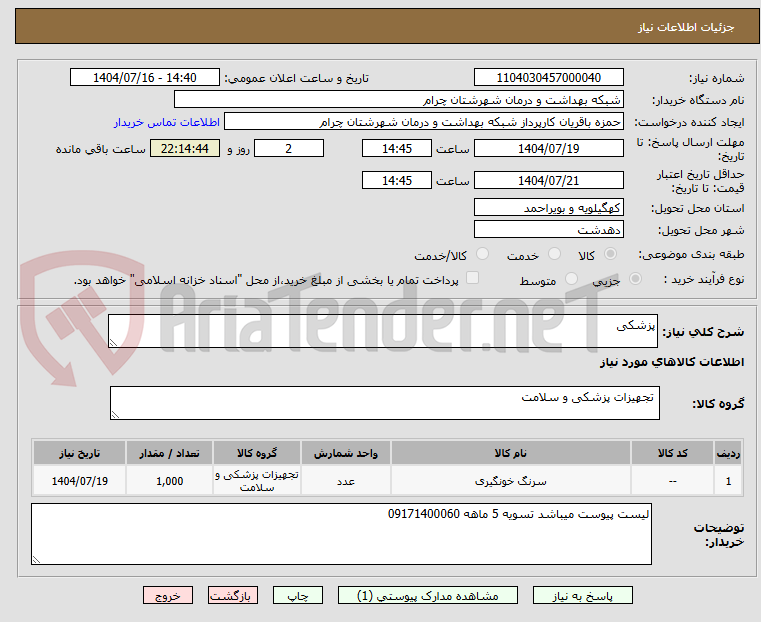Click the واحد شمارش column header
The width and height of the screenshot is (761, 622).
click(x=346, y=453)
